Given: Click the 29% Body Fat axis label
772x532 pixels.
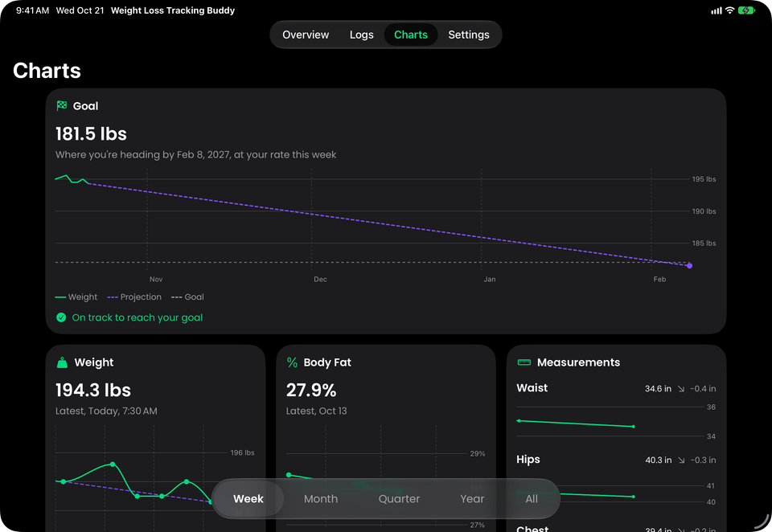Looking at the screenshot, I should tap(478, 454).
